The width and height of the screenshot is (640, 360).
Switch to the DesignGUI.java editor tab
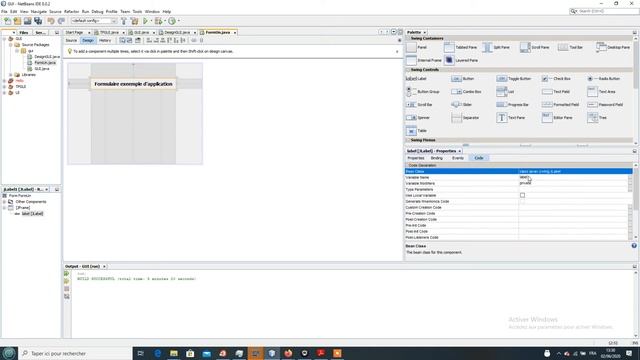point(177,32)
